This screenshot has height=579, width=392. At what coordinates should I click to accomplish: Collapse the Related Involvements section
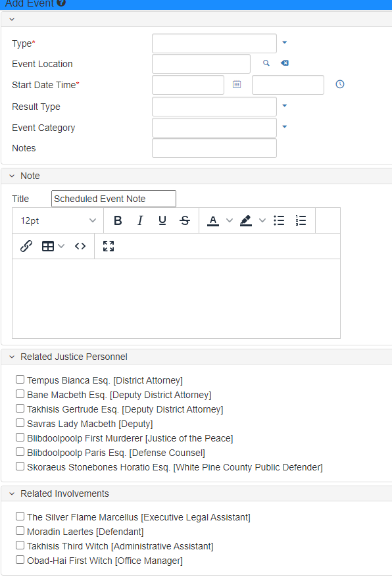click(x=12, y=493)
